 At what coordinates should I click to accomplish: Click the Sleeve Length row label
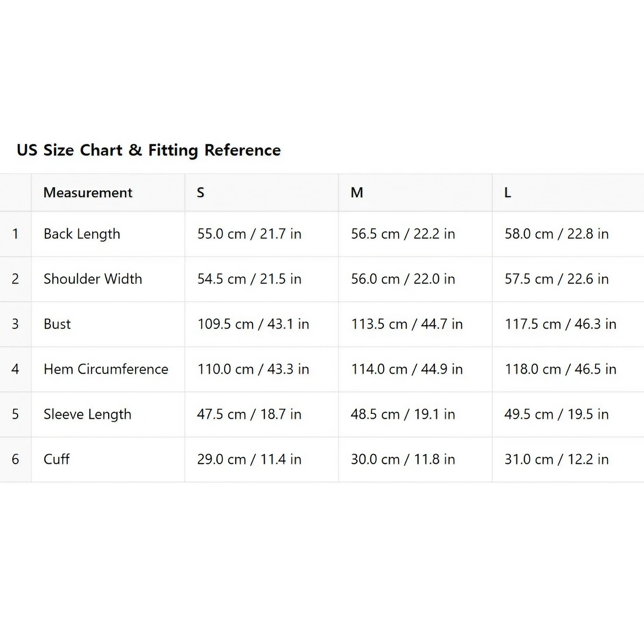pos(87,415)
